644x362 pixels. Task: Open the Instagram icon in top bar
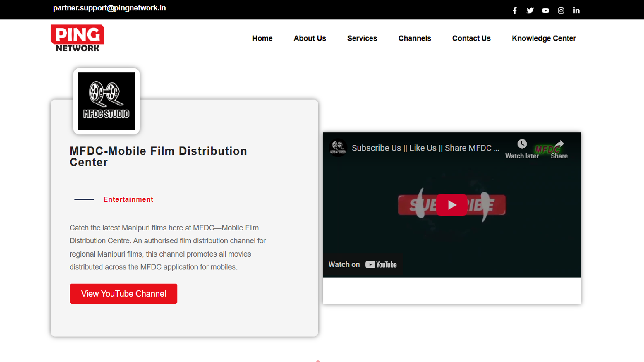pyautogui.click(x=561, y=11)
